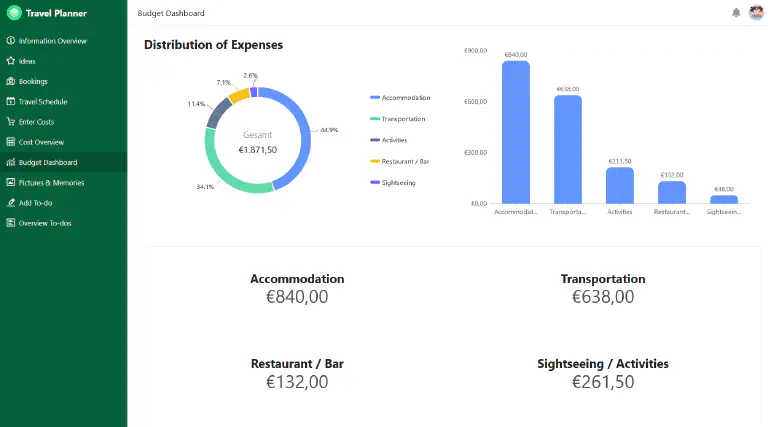768x427 pixels.
Task: Click the Ideas star icon
Action: [x=11, y=61]
